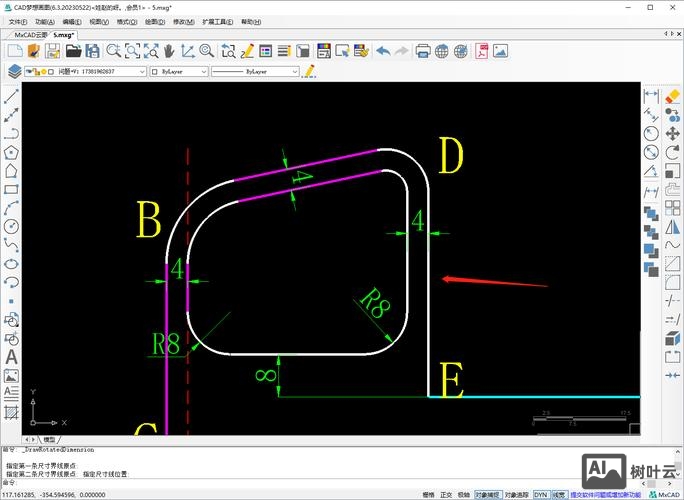Click the Print icon in toolbar
The height and width of the screenshot is (500, 684).
(x=423, y=51)
